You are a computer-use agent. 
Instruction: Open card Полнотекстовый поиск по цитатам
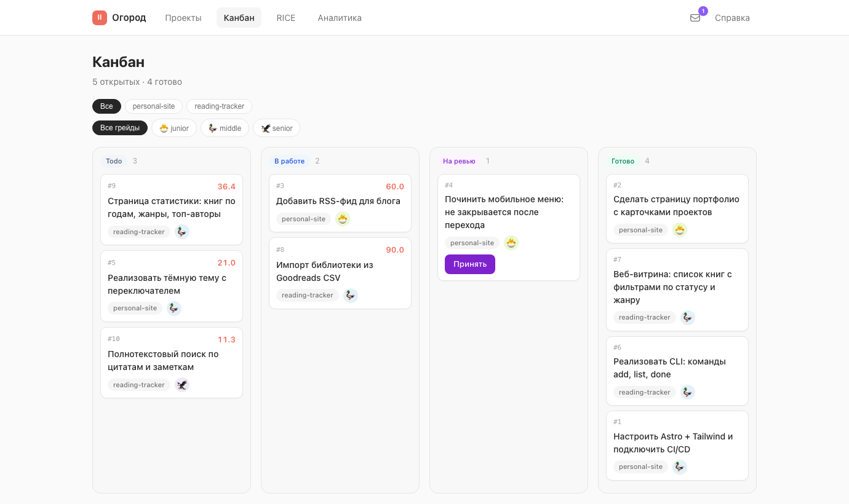[x=172, y=363]
